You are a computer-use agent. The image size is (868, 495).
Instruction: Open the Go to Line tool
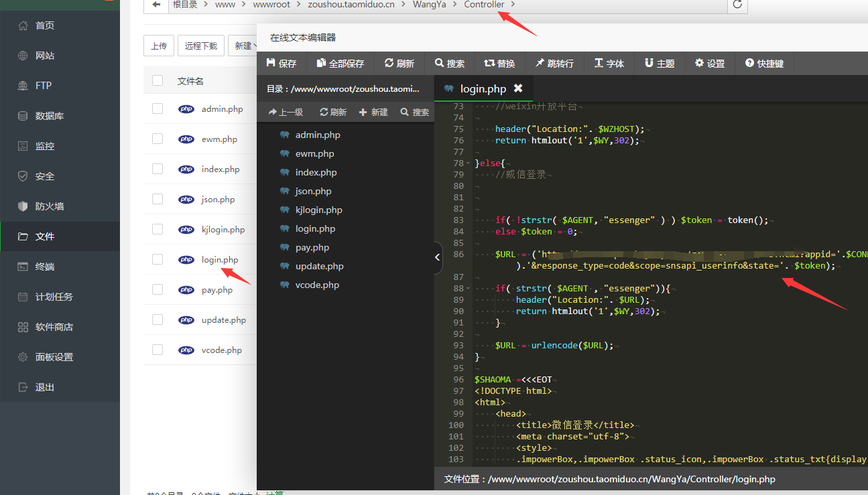point(554,64)
